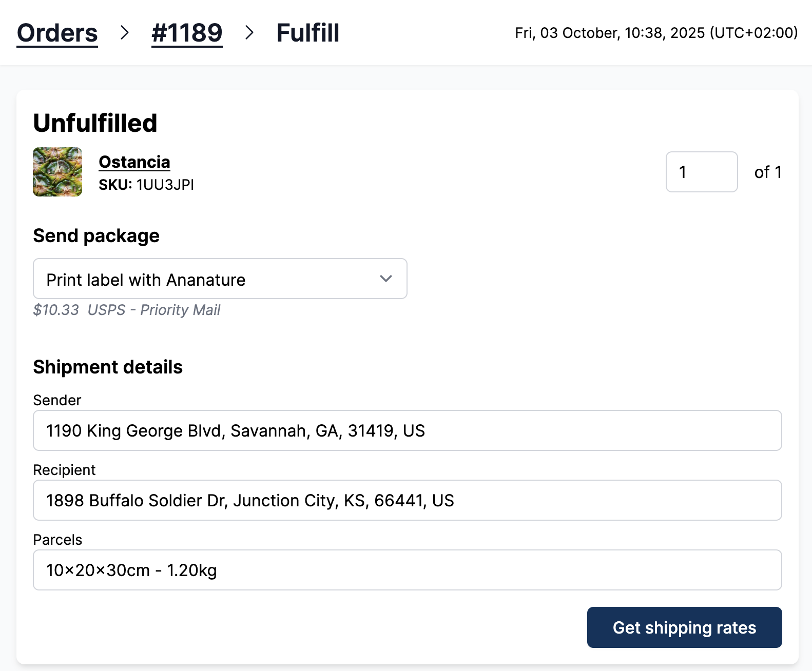812x671 pixels.
Task: Click the SKU 1UU3JPI text
Action: [146, 185]
